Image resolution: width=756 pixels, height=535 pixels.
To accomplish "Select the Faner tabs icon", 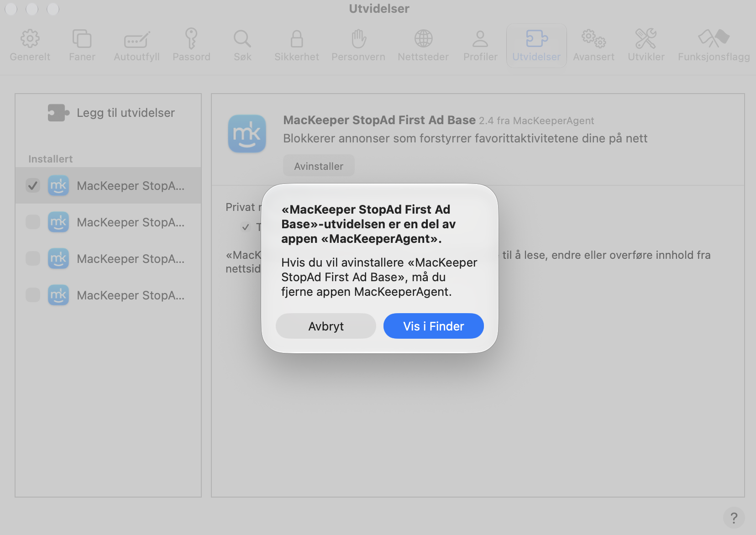I will (82, 39).
